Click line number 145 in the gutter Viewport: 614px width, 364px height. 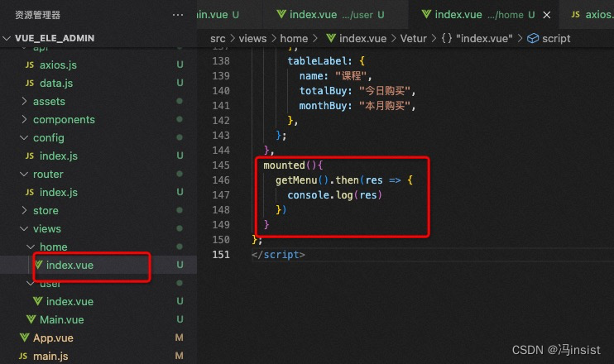point(221,165)
